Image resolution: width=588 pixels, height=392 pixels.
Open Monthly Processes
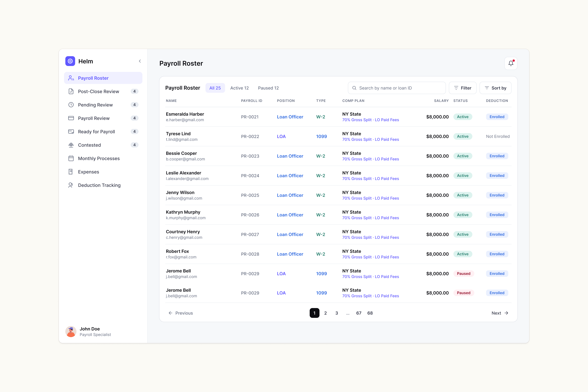pos(103,158)
